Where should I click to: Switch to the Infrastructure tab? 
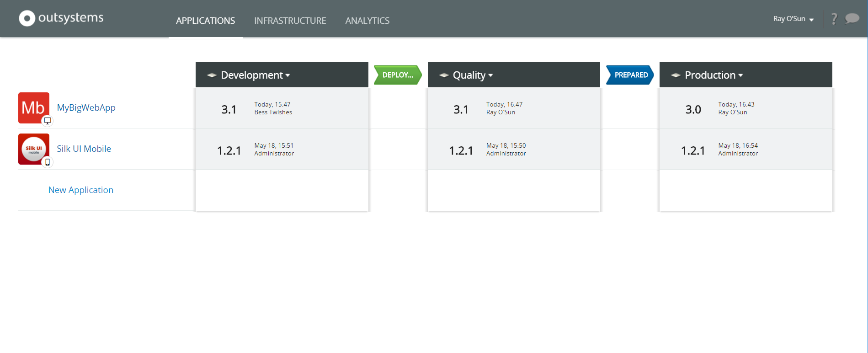[x=290, y=21]
